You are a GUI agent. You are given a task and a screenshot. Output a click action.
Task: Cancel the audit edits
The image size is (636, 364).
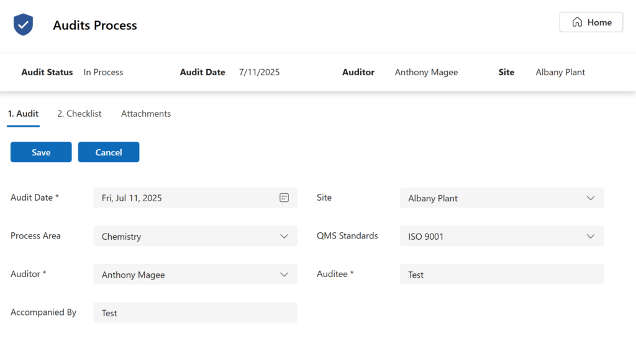[x=109, y=152]
